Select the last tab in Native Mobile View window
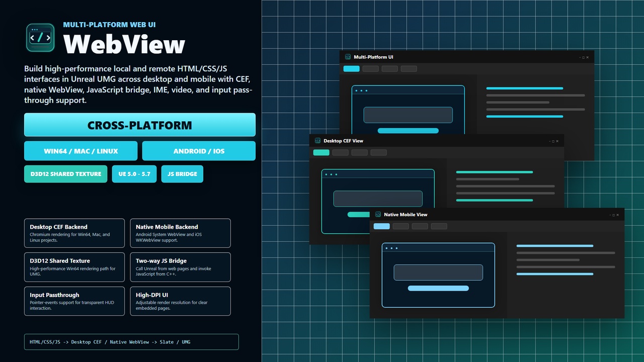 pos(439,226)
